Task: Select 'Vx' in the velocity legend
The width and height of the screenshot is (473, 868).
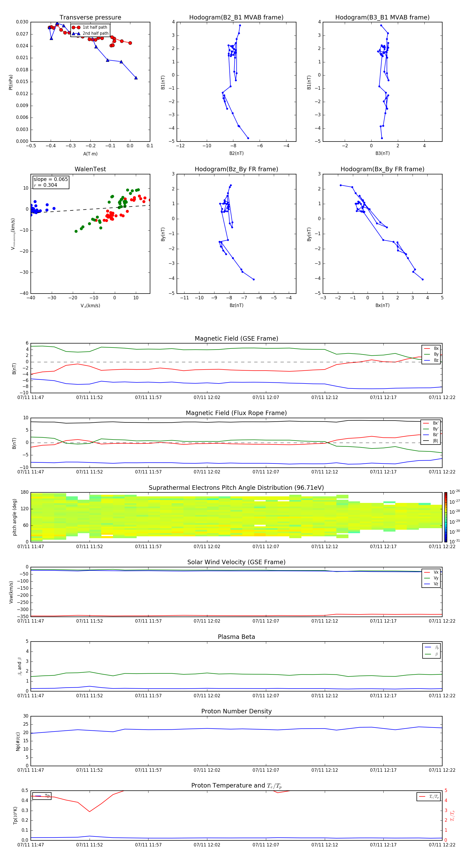Action: pos(431,572)
